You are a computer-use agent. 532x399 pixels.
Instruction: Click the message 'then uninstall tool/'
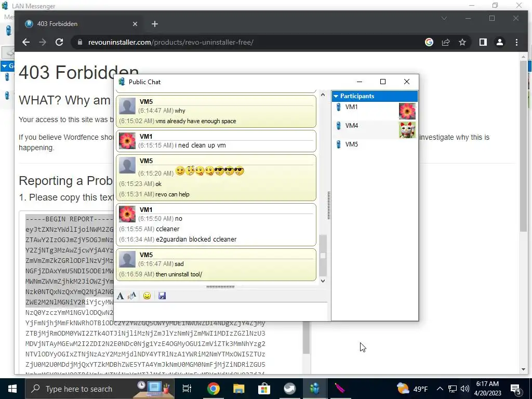click(x=179, y=274)
